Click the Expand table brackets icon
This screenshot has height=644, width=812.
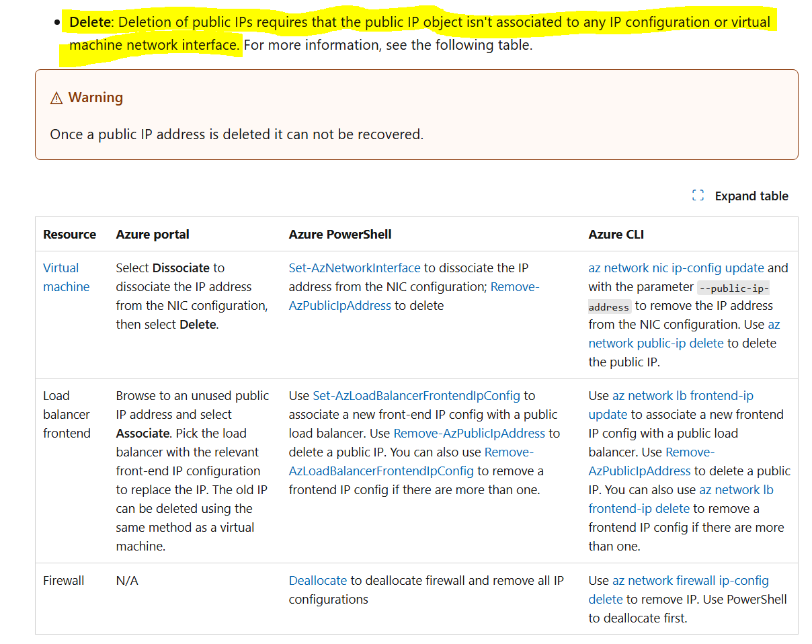pos(698,196)
